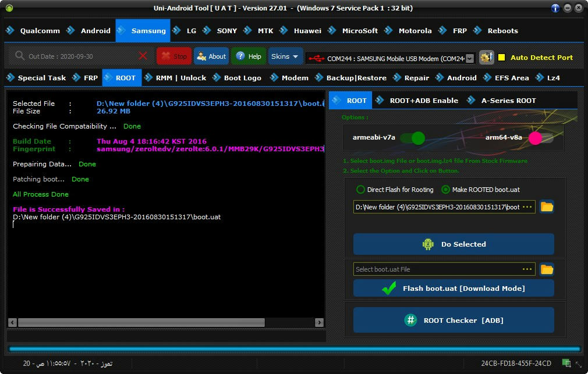Switch to the Android brand tab

pyautogui.click(x=88, y=31)
